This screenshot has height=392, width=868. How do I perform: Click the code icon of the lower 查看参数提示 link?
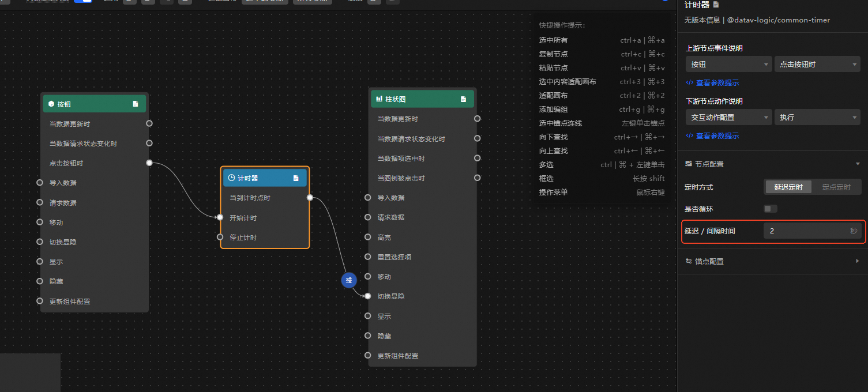(689, 135)
